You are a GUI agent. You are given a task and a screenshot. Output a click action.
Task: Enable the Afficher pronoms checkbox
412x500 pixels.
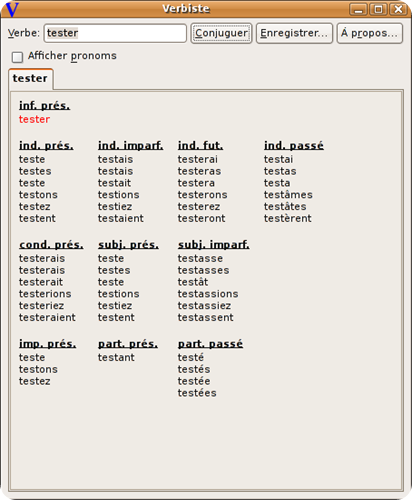pyautogui.click(x=17, y=57)
